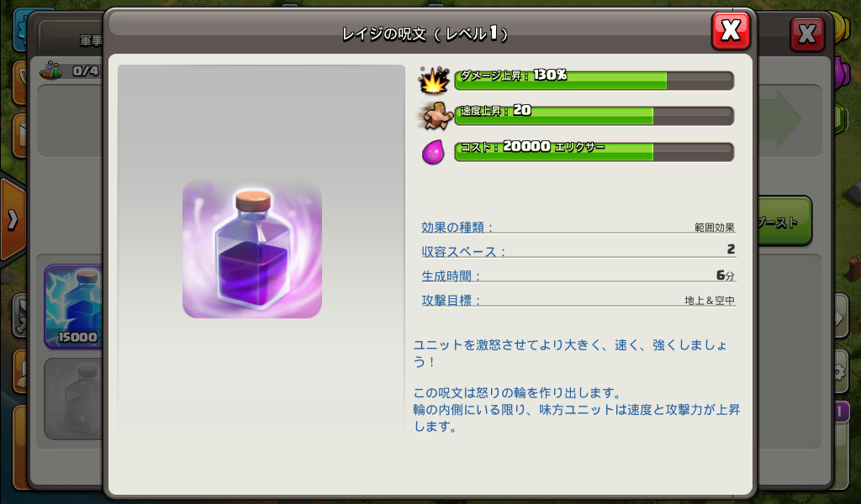Click the pink elixir drop icon
This screenshot has width=861, height=504.
point(433,152)
